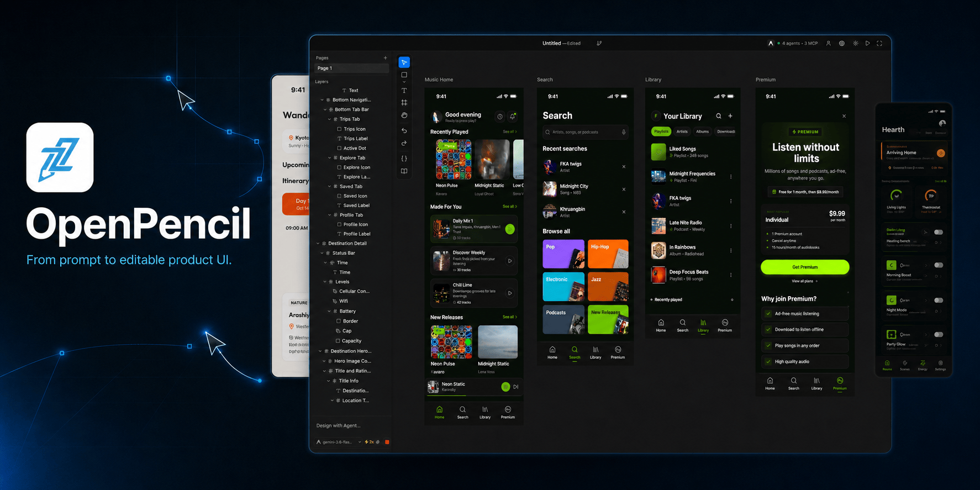Check the High quality audio box
This screenshot has width=980, height=490.
[768, 362]
